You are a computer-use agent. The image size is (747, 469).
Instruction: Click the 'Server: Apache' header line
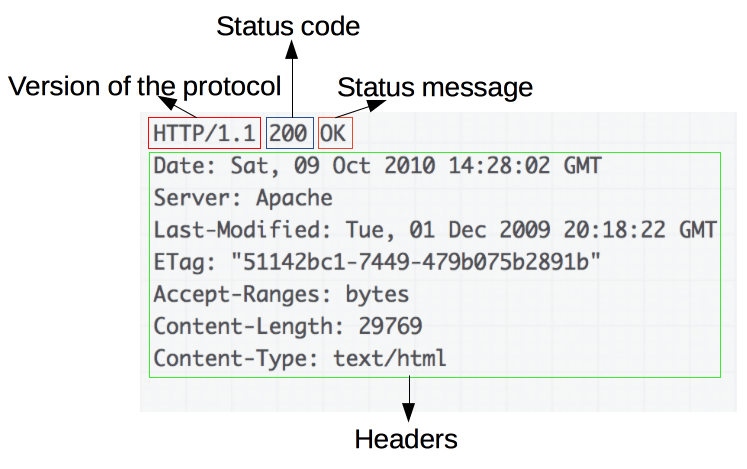pyautogui.click(x=243, y=198)
